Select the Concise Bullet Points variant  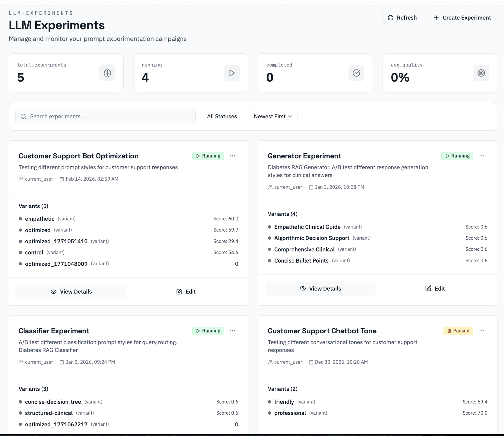click(x=301, y=261)
